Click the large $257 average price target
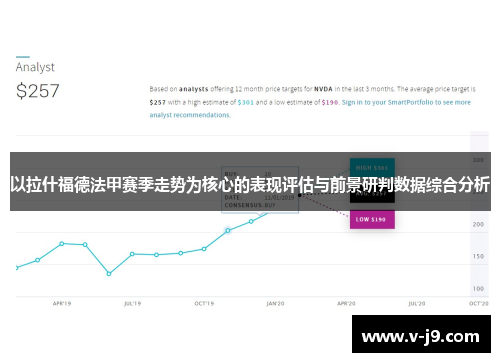This screenshot has width=500, height=362. (38, 91)
